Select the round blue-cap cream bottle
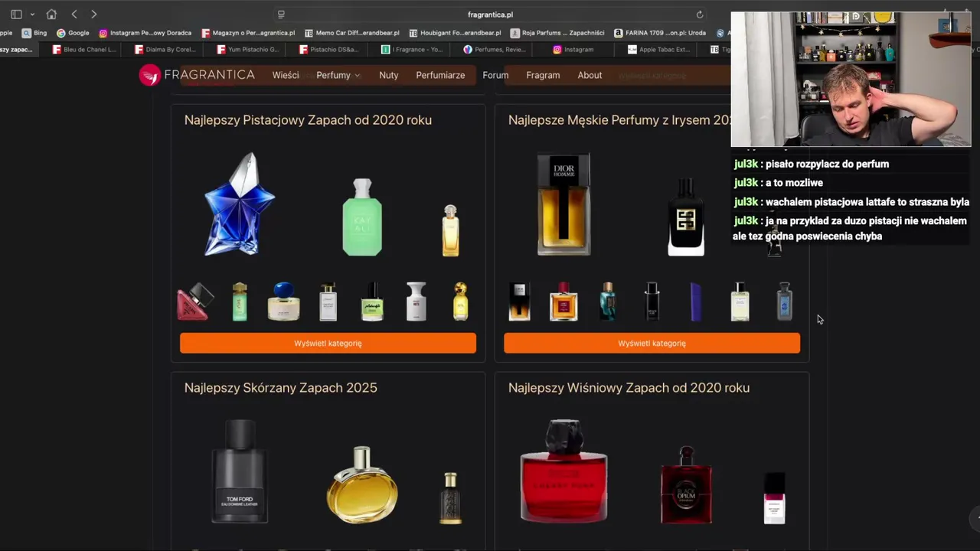The image size is (980, 551). point(283,302)
